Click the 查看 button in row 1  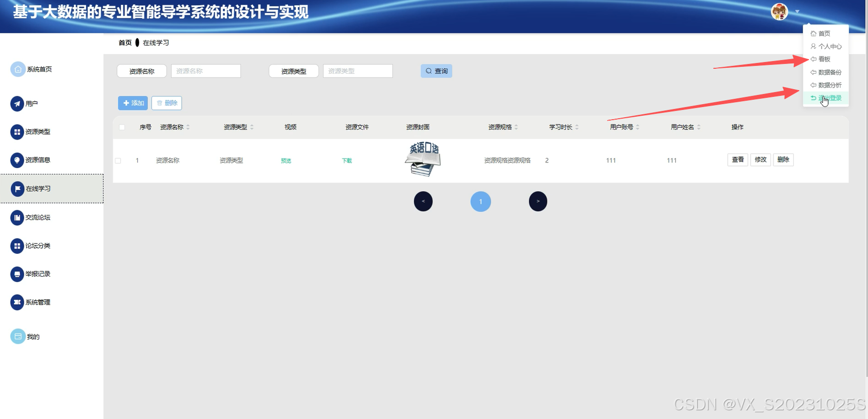tap(738, 160)
